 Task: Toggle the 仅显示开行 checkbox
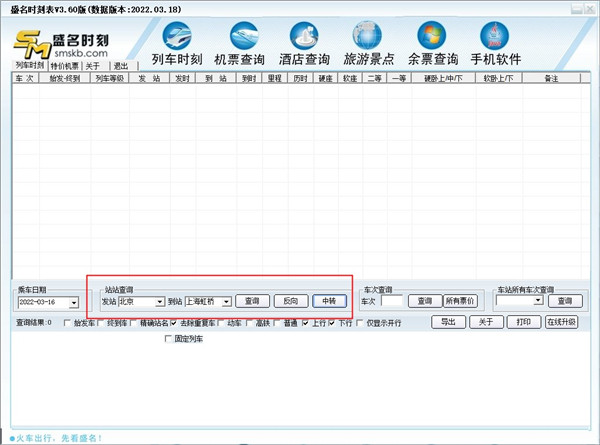pos(360,323)
